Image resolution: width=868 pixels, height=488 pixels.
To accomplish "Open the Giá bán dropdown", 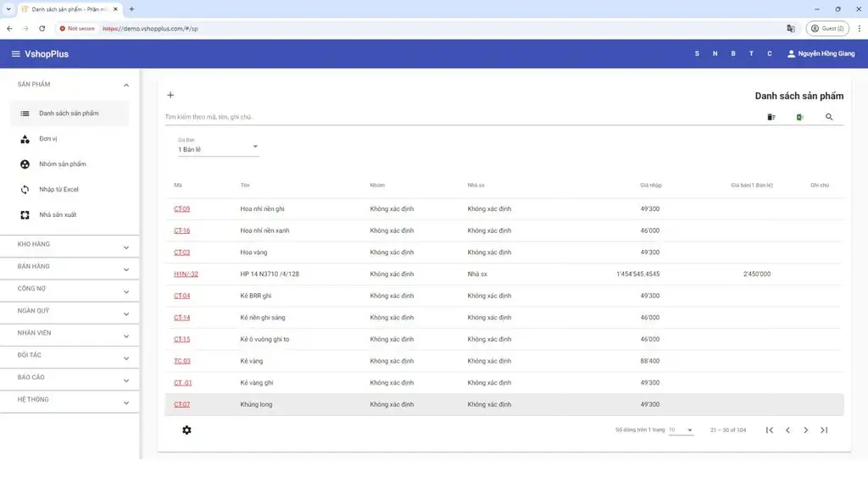I will tap(218, 147).
